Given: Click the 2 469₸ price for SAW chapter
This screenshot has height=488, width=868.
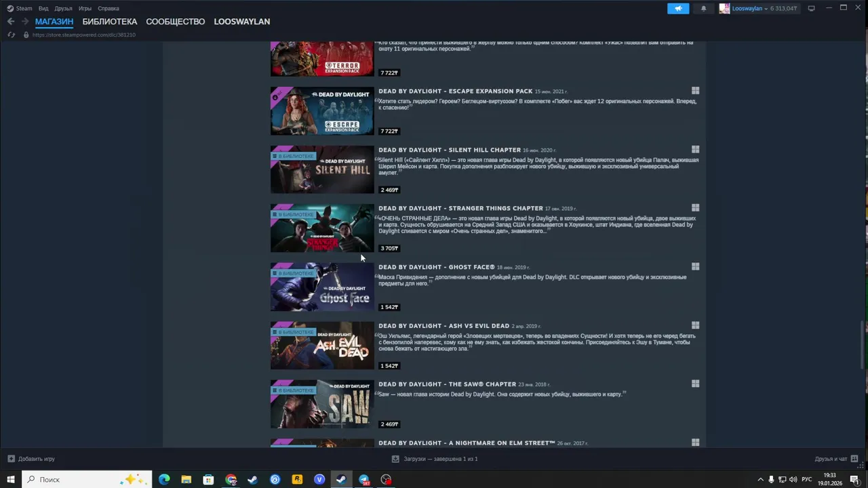Looking at the screenshot, I should [x=389, y=424].
